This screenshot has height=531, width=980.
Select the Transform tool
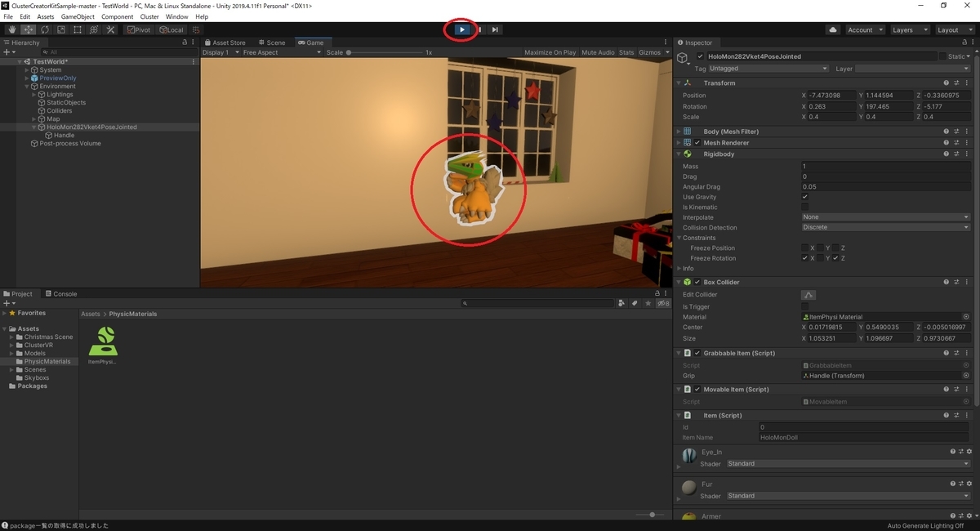pyautogui.click(x=94, y=30)
